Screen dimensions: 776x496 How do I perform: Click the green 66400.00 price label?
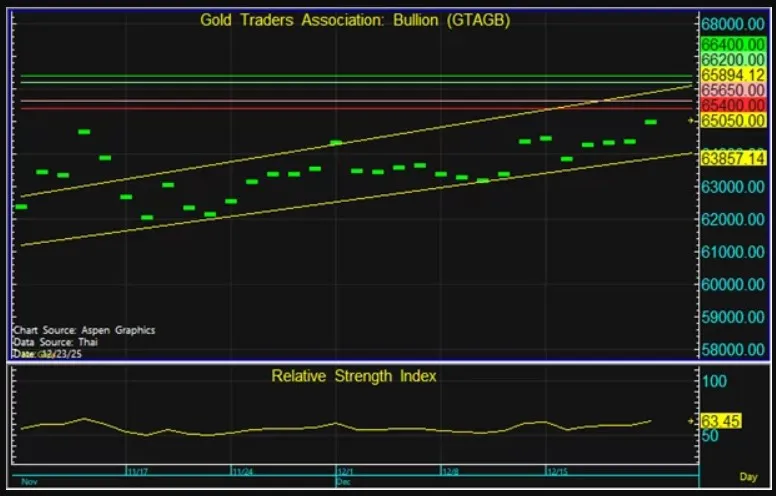tap(733, 44)
